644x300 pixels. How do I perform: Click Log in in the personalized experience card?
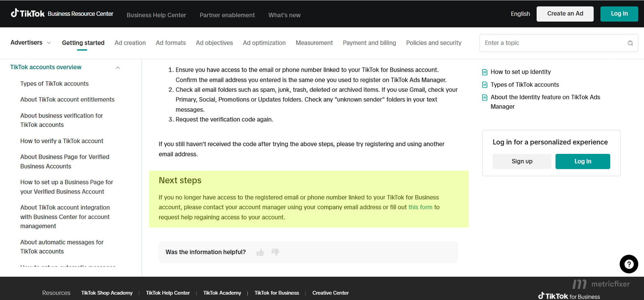[583, 162]
